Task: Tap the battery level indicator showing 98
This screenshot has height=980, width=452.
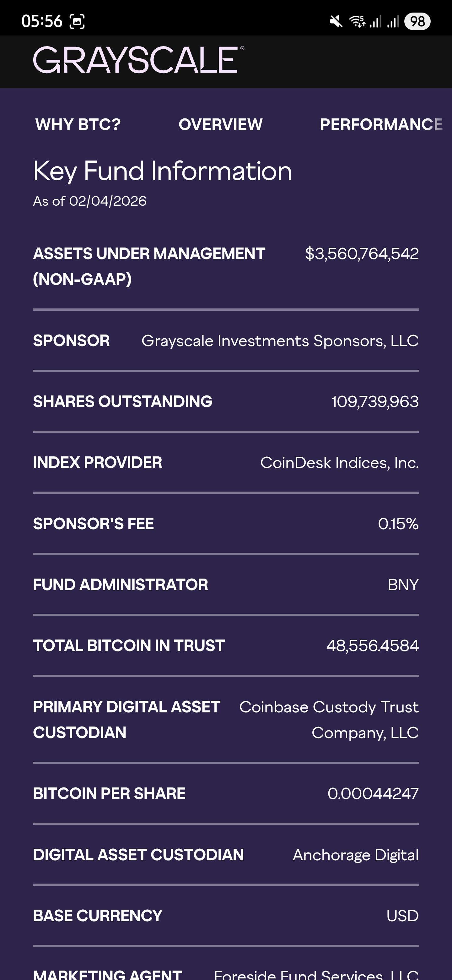Action: pyautogui.click(x=417, y=21)
